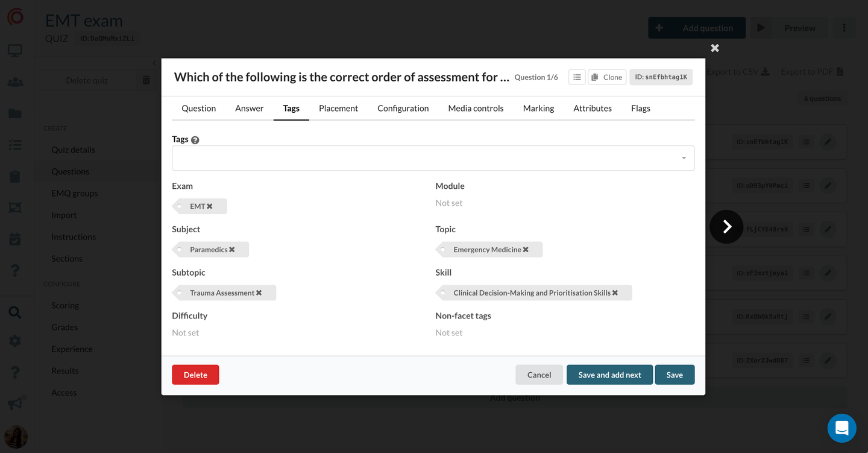The height and width of the screenshot is (453, 868).
Task: Go to next question with arrow
Action: (726, 227)
